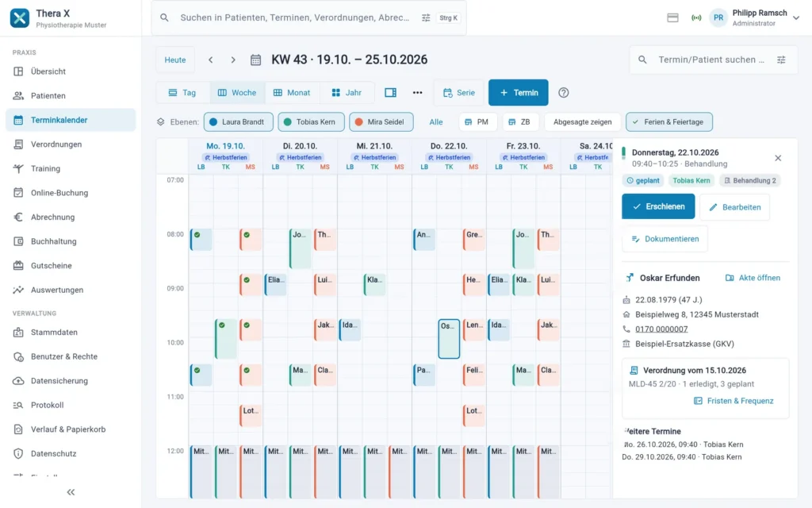
Task: Switch to Woche view
Action: (238, 93)
